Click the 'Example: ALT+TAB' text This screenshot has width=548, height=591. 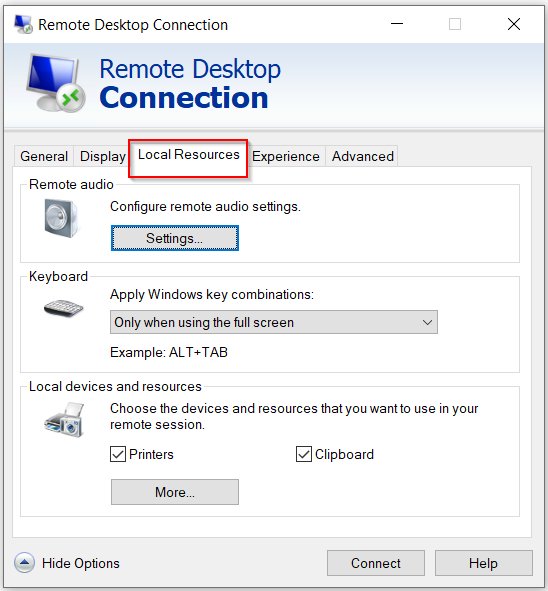pyautogui.click(x=169, y=352)
